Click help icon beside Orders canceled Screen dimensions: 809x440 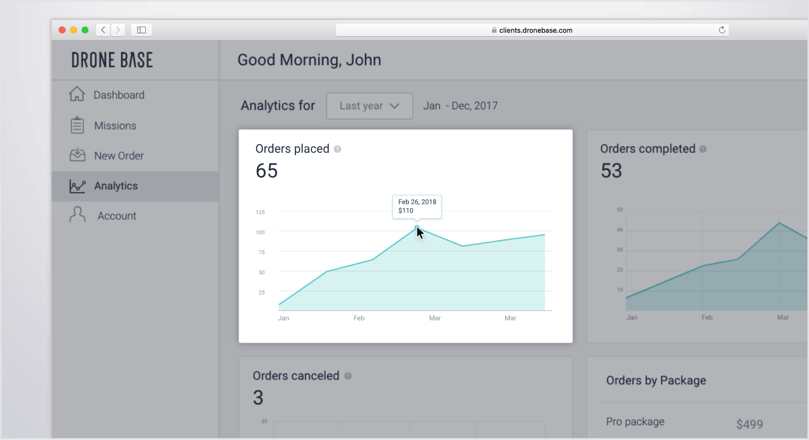(x=348, y=376)
